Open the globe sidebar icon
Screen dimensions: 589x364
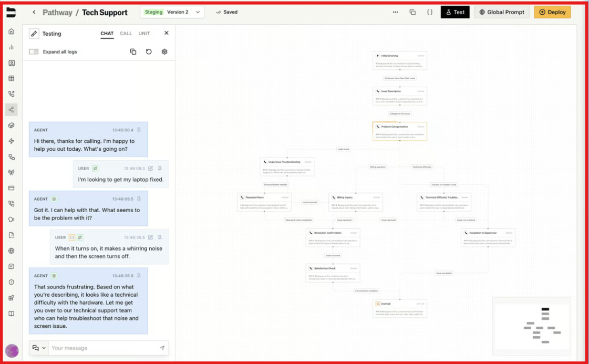click(11, 251)
